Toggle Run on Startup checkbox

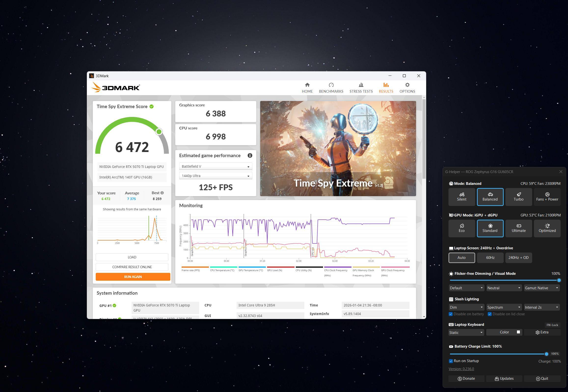coord(451,361)
